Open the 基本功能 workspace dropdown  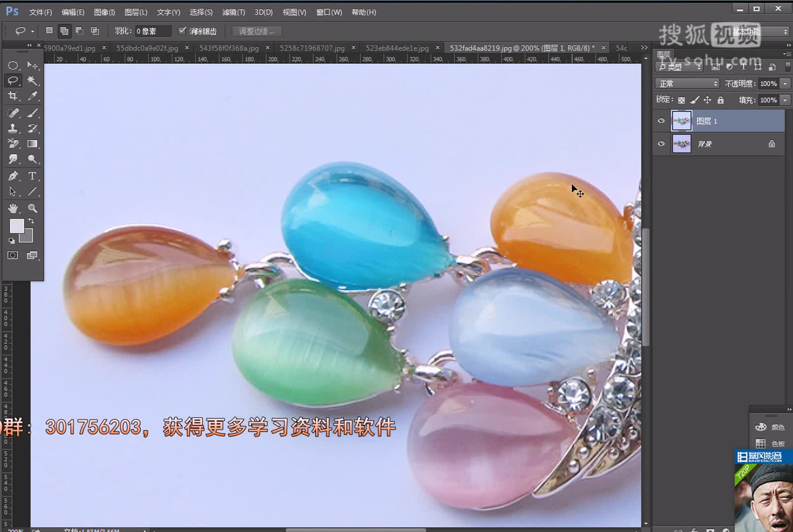(759, 32)
